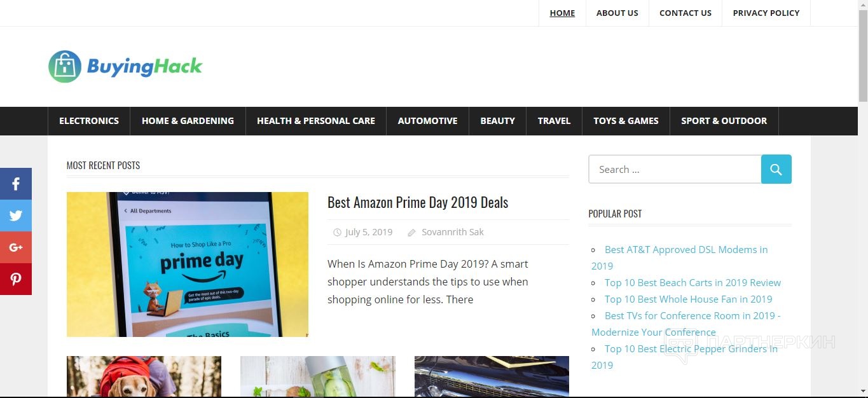This screenshot has height=398, width=868.
Task: Click the page vertical scrollbar
Action: [863, 199]
